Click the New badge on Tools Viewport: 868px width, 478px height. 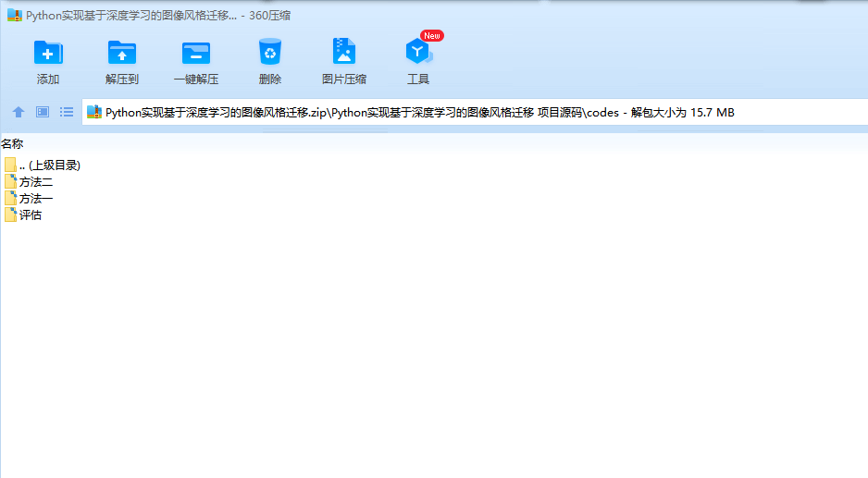pos(432,35)
